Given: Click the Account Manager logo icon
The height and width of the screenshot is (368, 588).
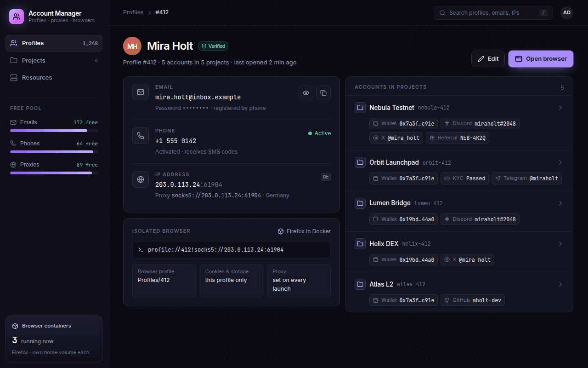Looking at the screenshot, I should 17,17.
